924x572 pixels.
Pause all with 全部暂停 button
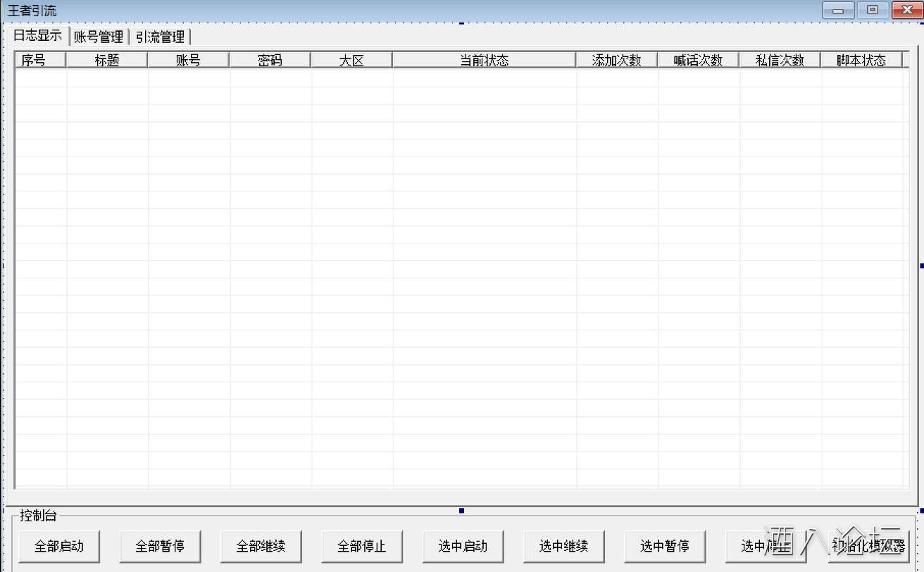coord(160,546)
